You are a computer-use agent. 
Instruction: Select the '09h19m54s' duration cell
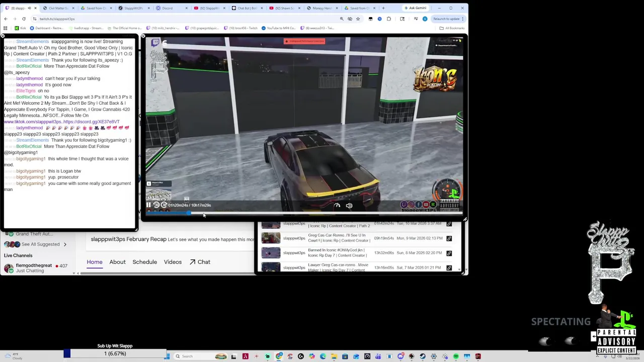[384, 238]
